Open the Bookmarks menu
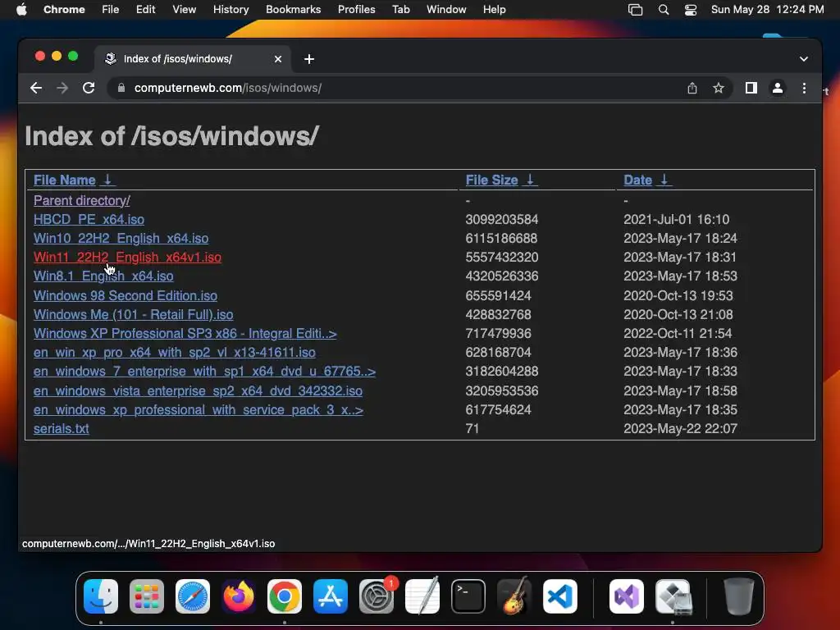Viewport: 840px width, 630px height. [x=293, y=10]
